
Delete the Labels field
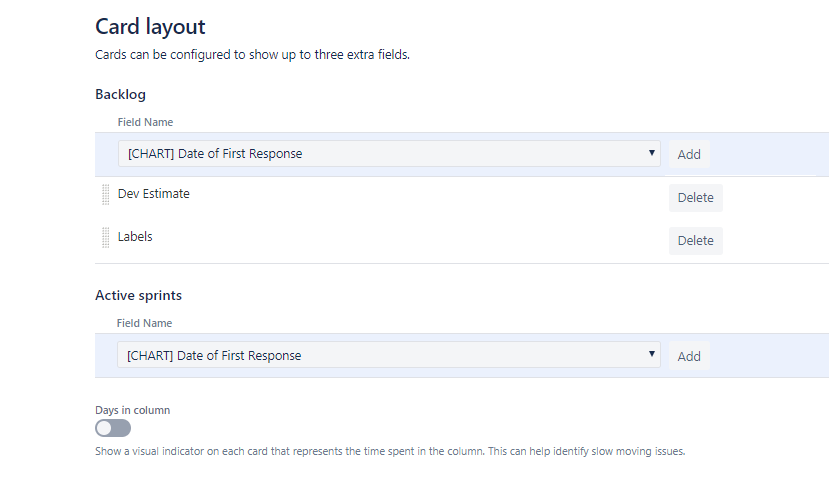(x=696, y=240)
